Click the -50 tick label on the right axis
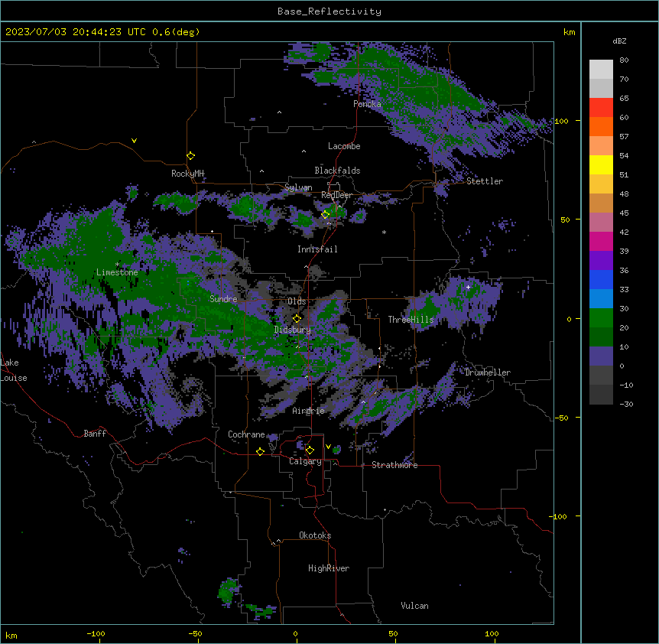This screenshot has width=659, height=644. [561, 418]
